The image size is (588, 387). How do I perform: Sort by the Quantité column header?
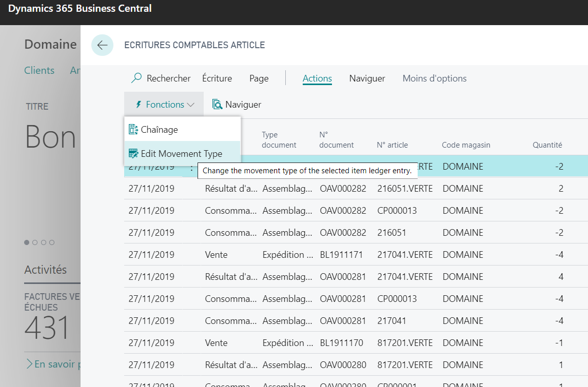coord(547,145)
